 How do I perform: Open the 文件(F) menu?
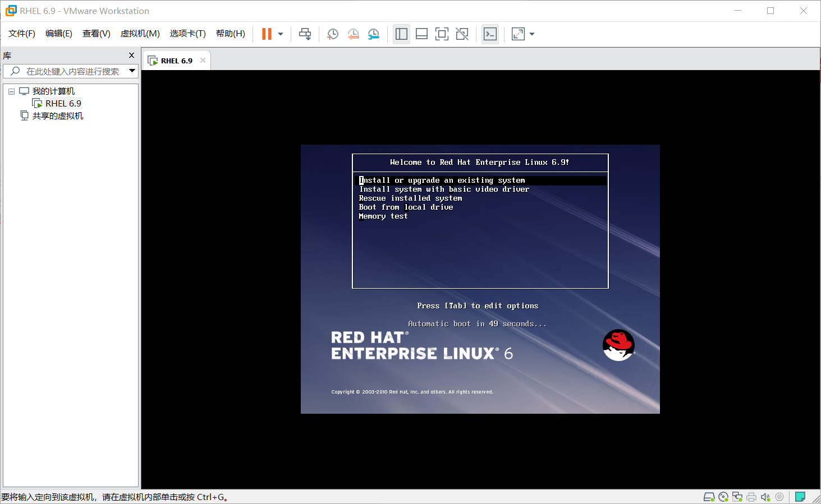(x=22, y=34)
